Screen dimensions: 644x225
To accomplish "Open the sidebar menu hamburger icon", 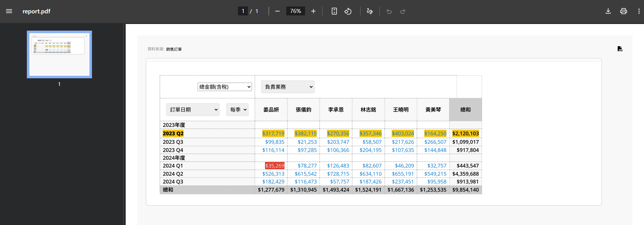I will click(x=9, y=11).
